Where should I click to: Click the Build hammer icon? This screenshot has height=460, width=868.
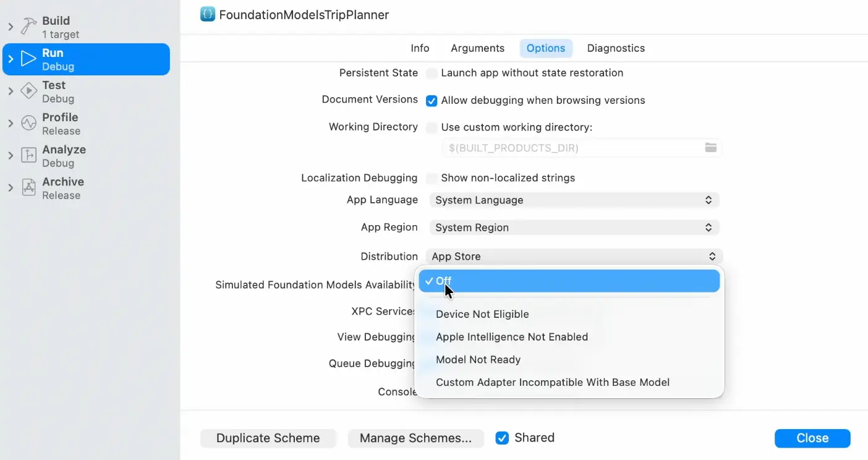coord(28,27)
